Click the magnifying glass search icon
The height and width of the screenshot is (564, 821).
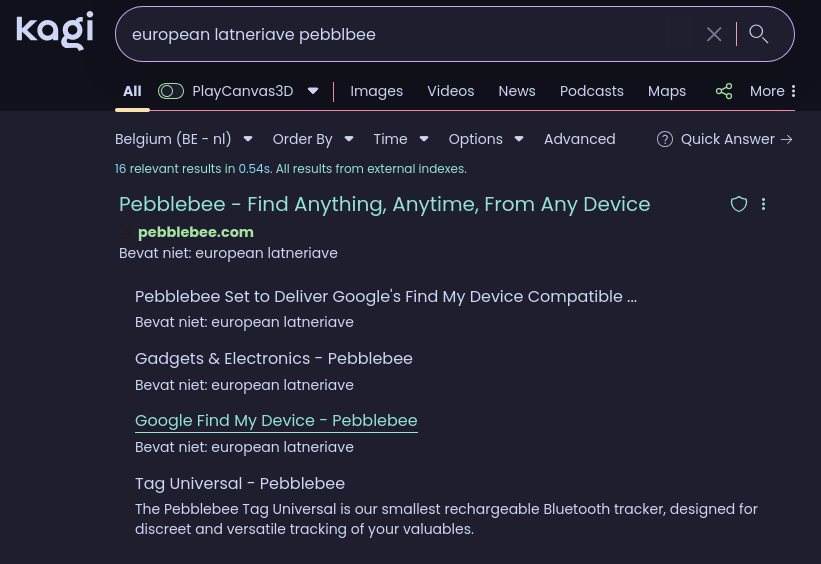point(759,34)
